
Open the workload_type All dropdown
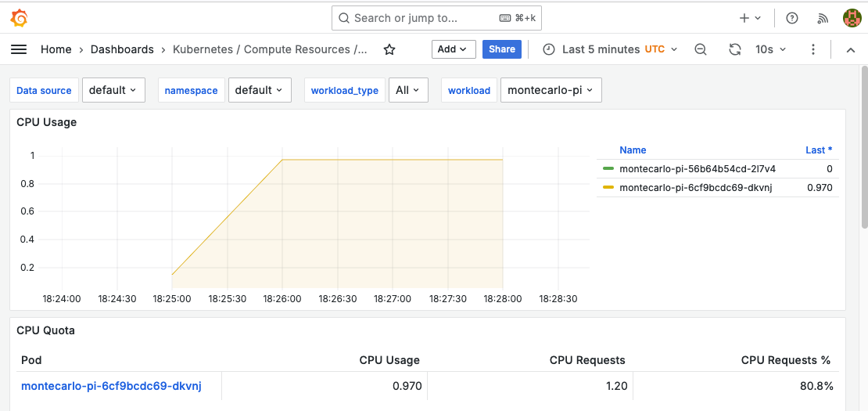tap(408, 90)
